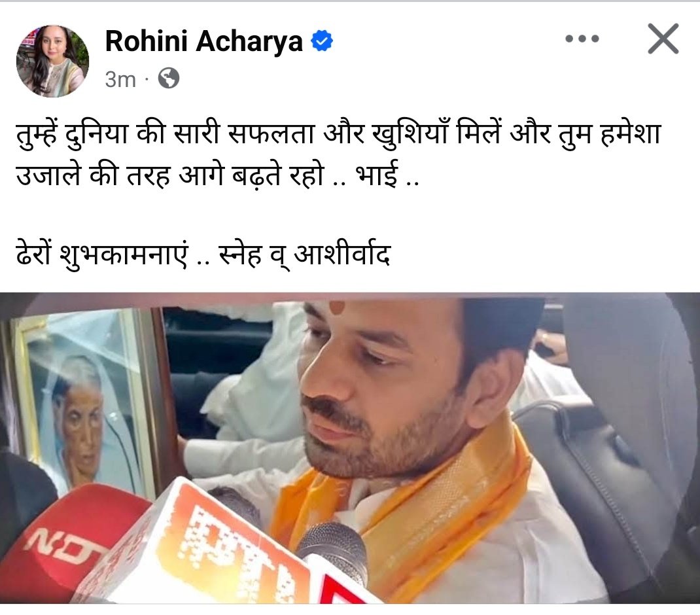This screenshot has width=700, height=615.
Task: Click the orange tilak on the forehead
Action: coord(337,307)
